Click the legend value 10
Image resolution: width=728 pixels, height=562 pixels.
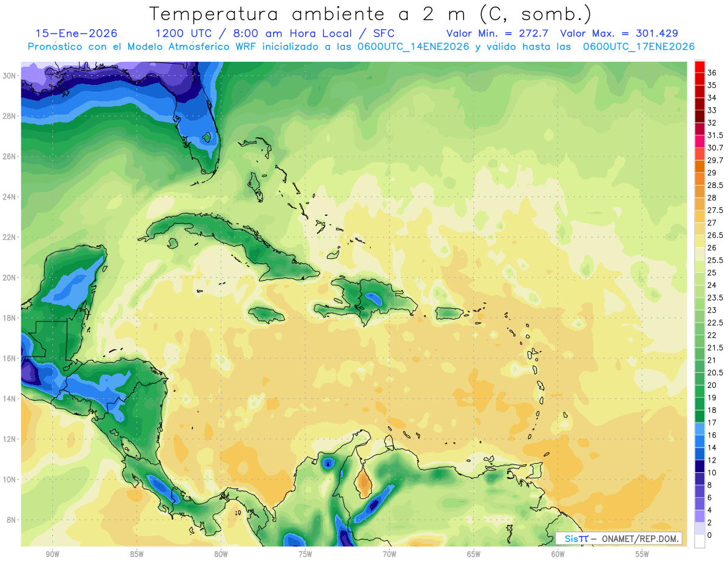tap(712, 473)
